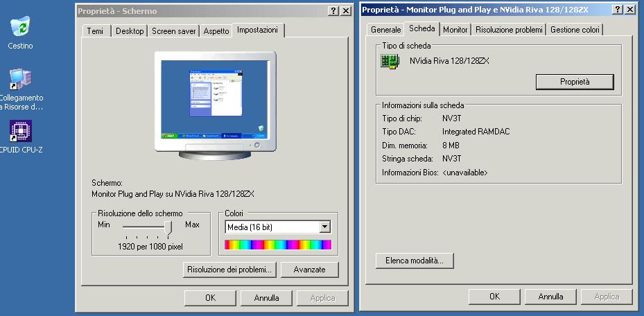This screenshot has width=644, height=316.
Task: Click Applica in the Monitor Plug and Play window
Action: 607,297
